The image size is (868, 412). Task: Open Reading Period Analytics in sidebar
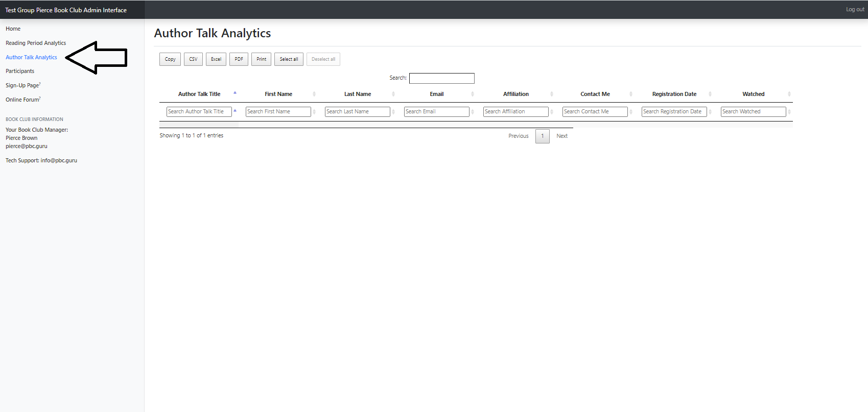(36, 43)
